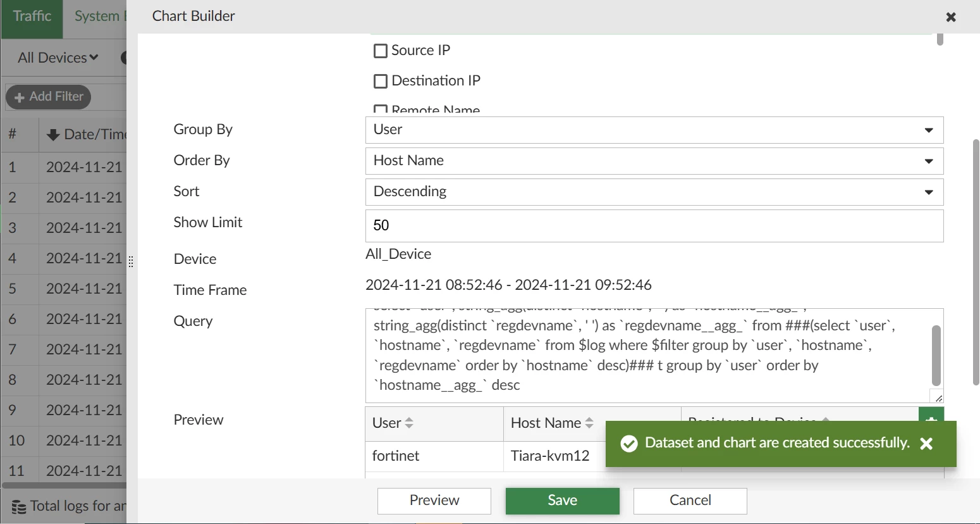The image size is (980, 524).
Task: Click the dialog's main vertical scrollbar
Action: [x=976, y=263]
